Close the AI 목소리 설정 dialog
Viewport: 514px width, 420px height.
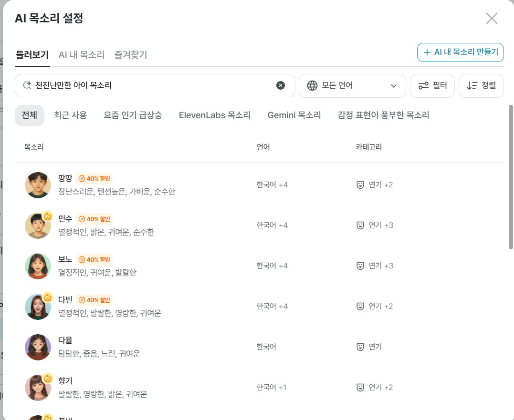click(492, 18)
